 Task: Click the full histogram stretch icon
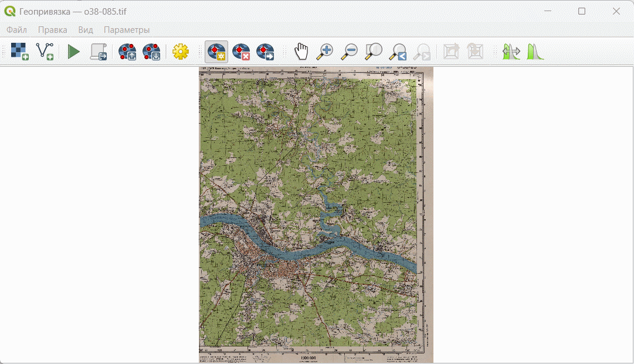coord(535,52)
